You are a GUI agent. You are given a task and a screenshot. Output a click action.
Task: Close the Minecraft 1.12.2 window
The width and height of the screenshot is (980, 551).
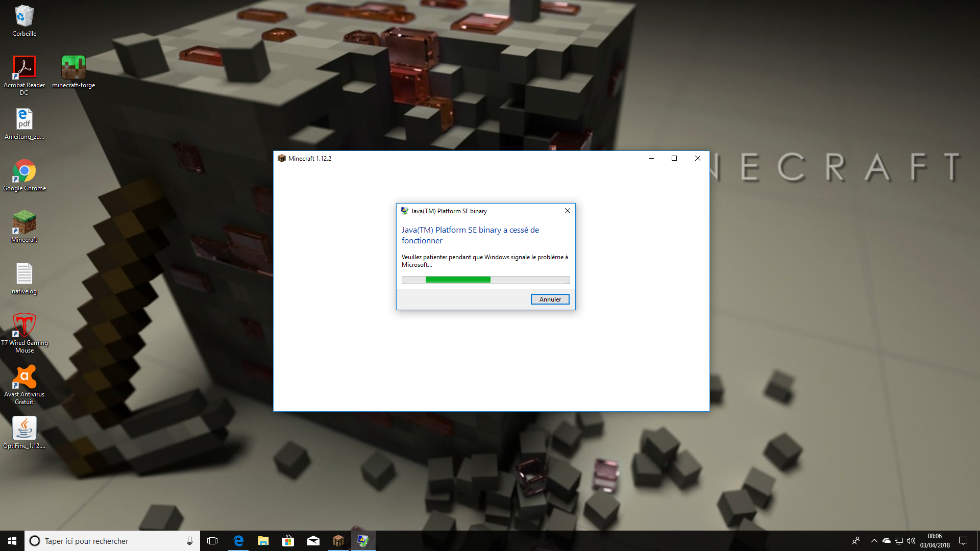(697, 158)
